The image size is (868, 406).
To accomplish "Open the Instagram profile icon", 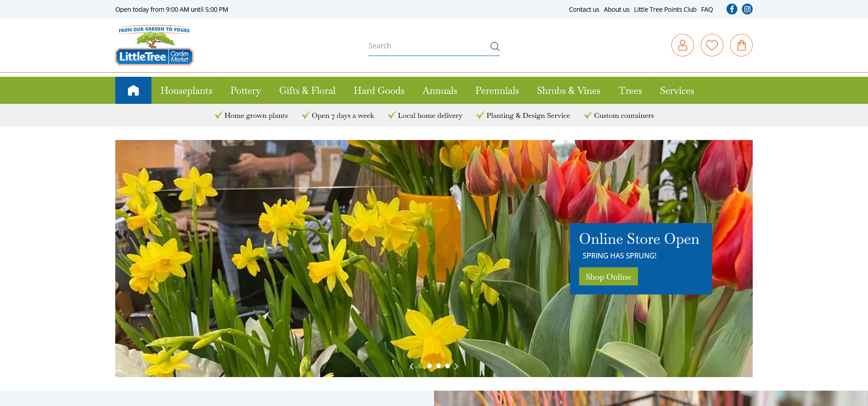I will 747,9.
